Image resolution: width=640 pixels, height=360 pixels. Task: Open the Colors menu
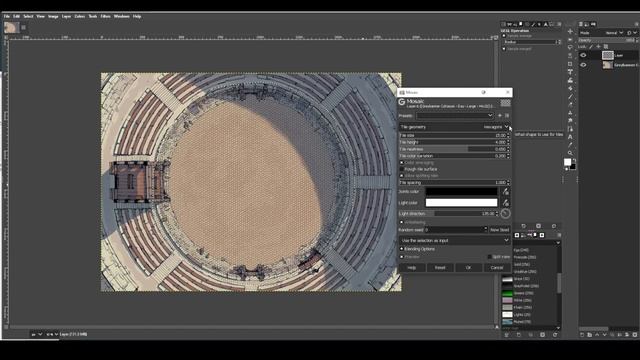(80, 16)
